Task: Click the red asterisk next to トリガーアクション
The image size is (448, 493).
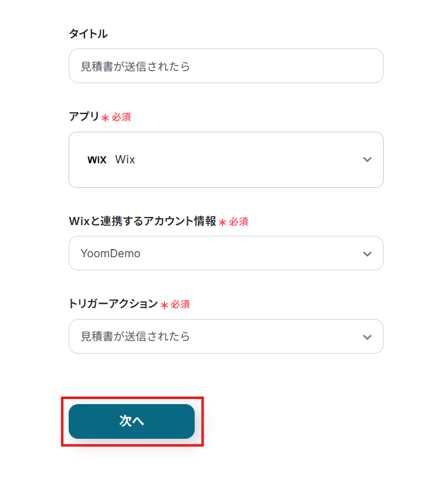Action: [x=164, y=305]
